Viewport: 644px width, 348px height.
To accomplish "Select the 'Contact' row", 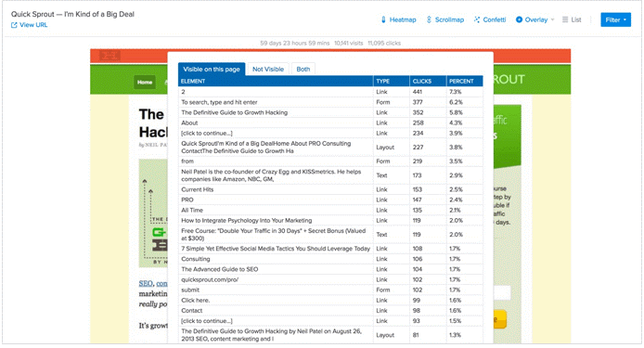I will point(330,311).
